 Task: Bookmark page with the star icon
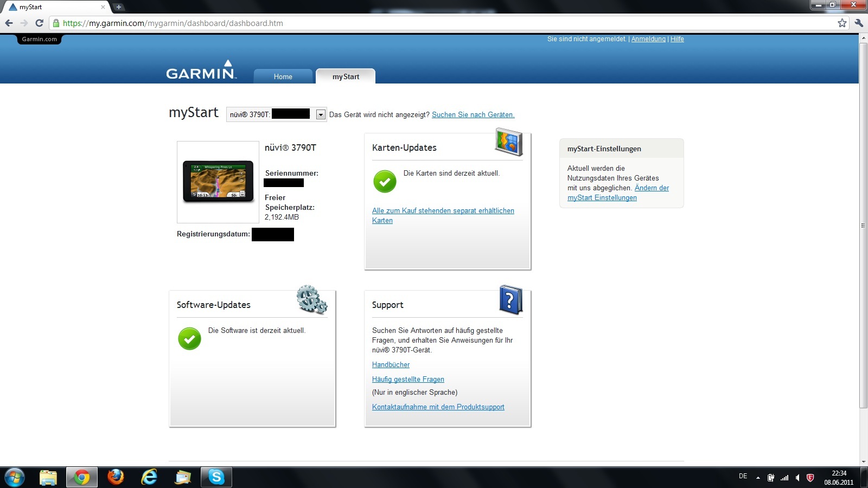(x=842, y=23)
